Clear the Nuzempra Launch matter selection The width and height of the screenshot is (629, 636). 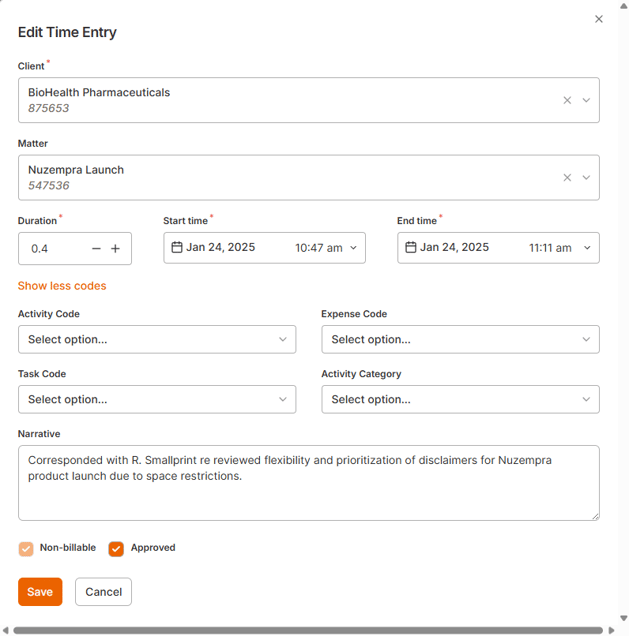pos(567,177)
